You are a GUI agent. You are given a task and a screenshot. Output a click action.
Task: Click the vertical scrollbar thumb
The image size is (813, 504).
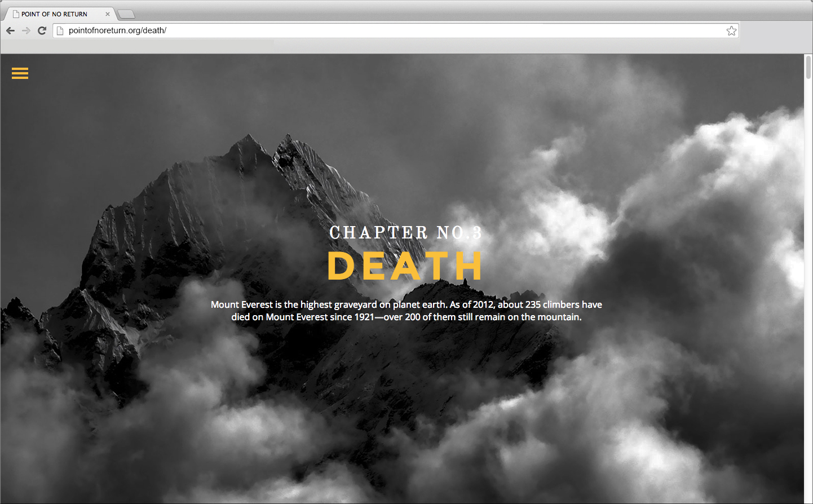(x=808, y=67)
